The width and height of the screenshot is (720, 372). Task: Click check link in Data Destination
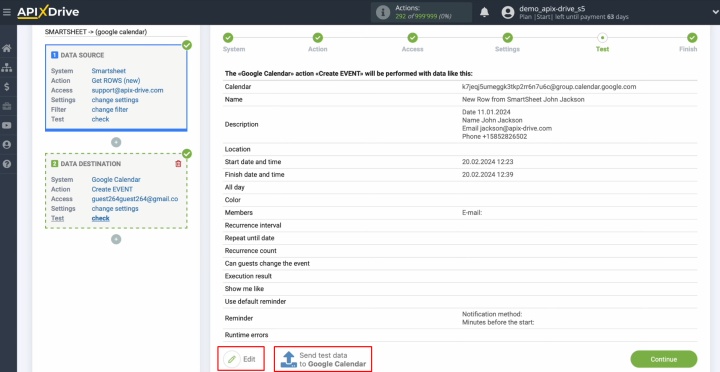(100, 218)
